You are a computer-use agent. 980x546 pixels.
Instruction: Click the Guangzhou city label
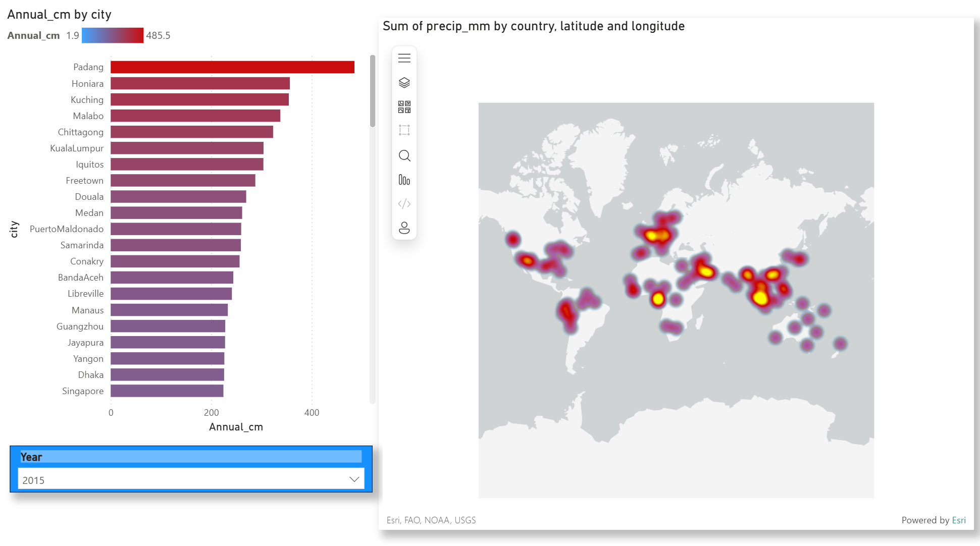click(80, 326)
